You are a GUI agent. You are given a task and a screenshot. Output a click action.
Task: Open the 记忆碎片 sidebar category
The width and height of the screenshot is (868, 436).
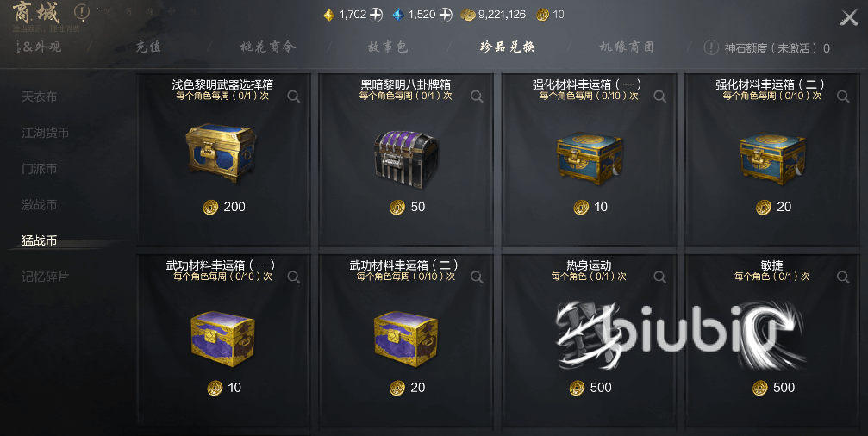(46, 277)
